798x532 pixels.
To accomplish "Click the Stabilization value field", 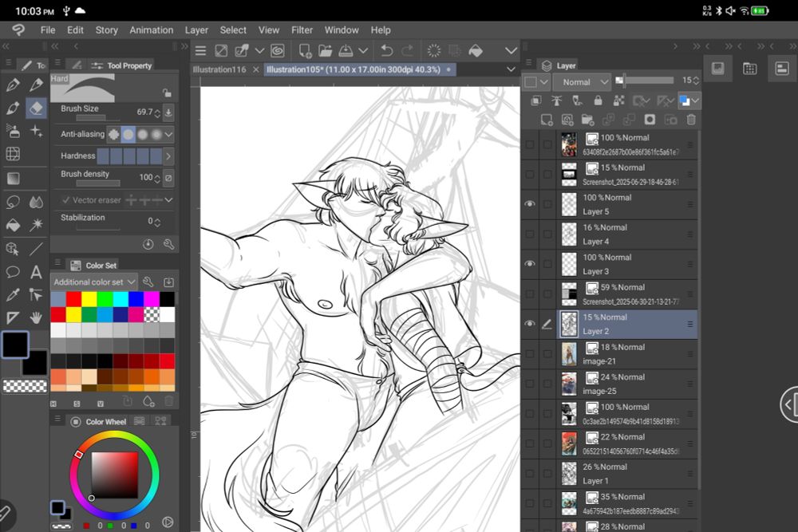I will [149, 221].
